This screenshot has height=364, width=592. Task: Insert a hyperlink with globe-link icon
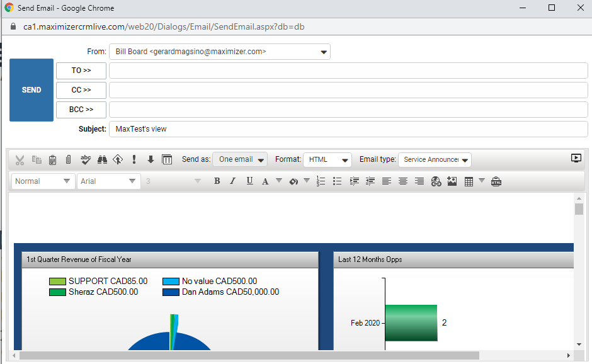point(436,181)
